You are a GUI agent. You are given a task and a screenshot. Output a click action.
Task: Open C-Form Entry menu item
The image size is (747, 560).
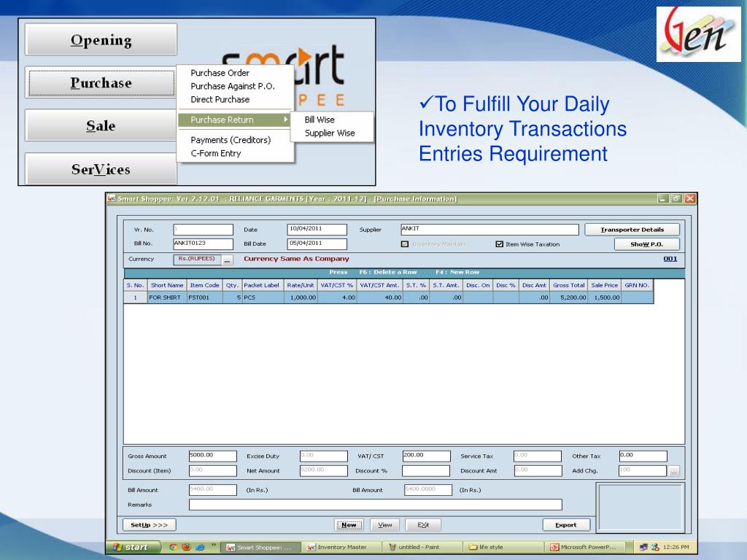tap(216, 153)
